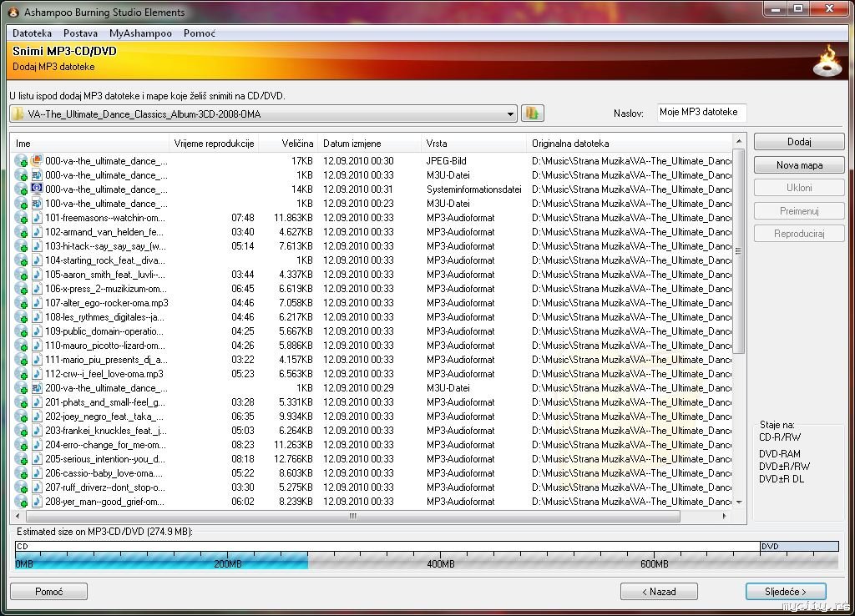Click the JPEG-Bild type cell
Image resolution: width=855 pixels, height=616 pixels.
[446, 160]
